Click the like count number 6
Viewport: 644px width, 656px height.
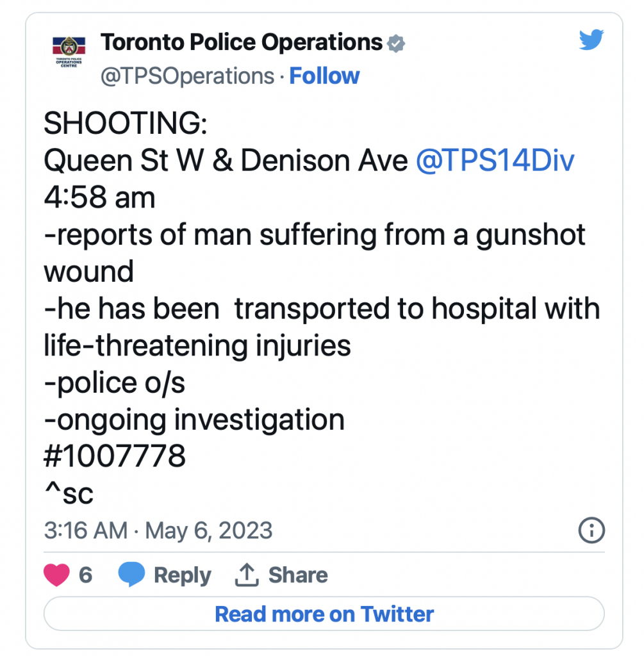[x=85, y=575]
